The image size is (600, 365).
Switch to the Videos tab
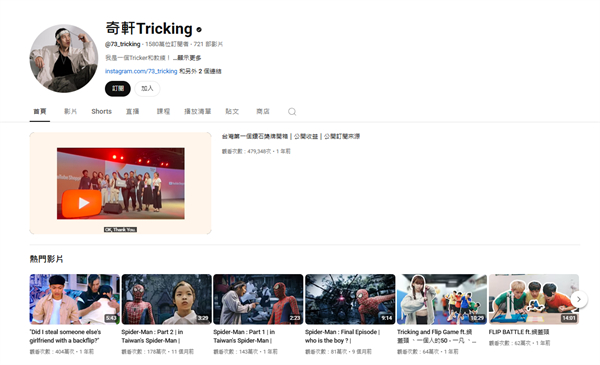[x=70, y=111]
